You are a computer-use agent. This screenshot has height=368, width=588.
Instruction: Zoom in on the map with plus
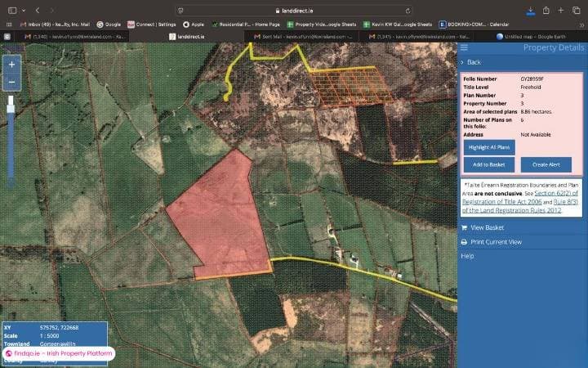click(11, 65)
